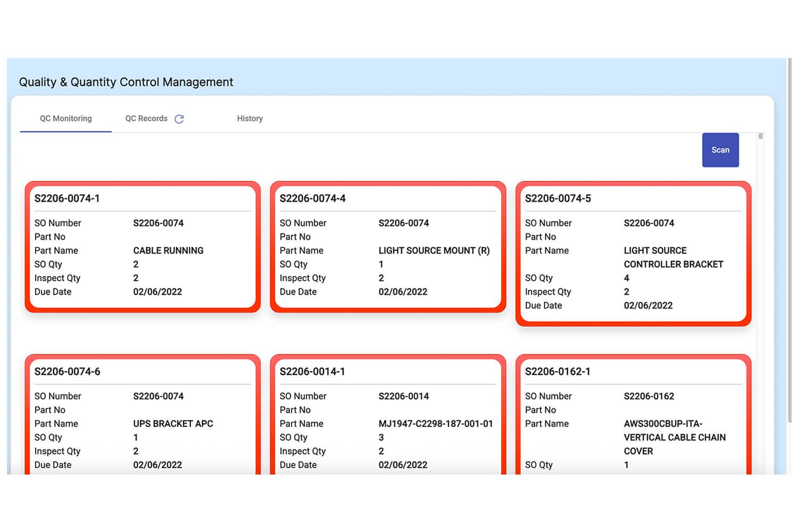Click the UPS BRACKET APC part name
Viewport: 798px width, 532px height.
click(173, 423)
